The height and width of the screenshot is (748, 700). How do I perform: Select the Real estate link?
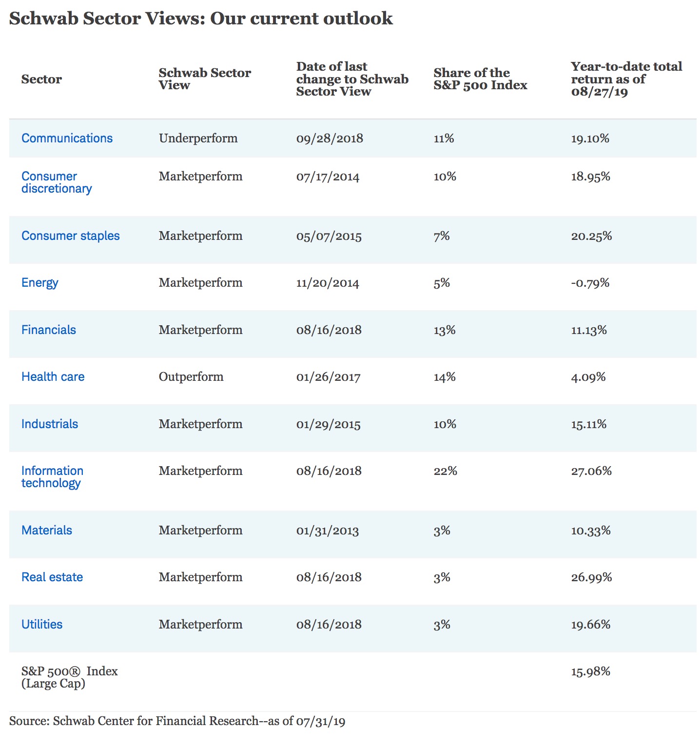click(52, 577)
